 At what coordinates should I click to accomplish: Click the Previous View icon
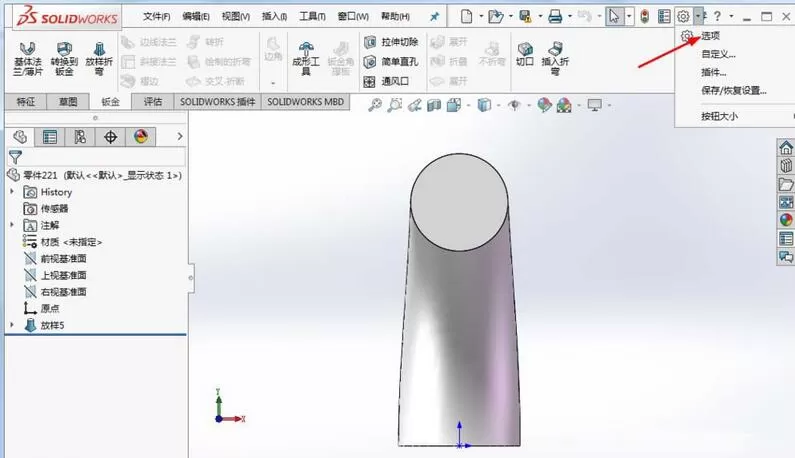[415, 105]
